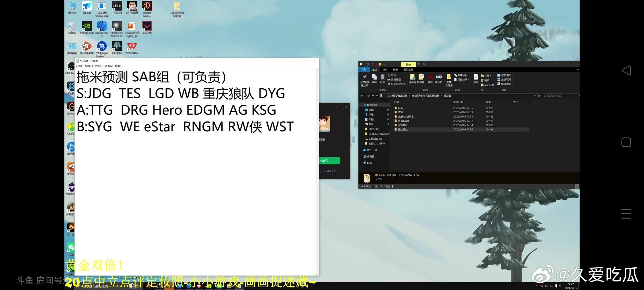
Task: Open the ToDesk desktop shortcut
Action: coord(87,8)
